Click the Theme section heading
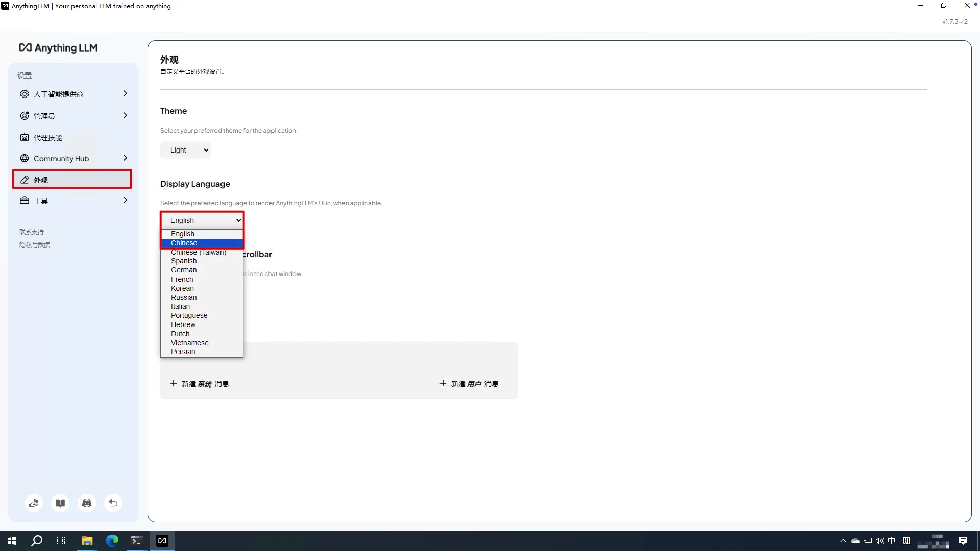 point(174,111)
